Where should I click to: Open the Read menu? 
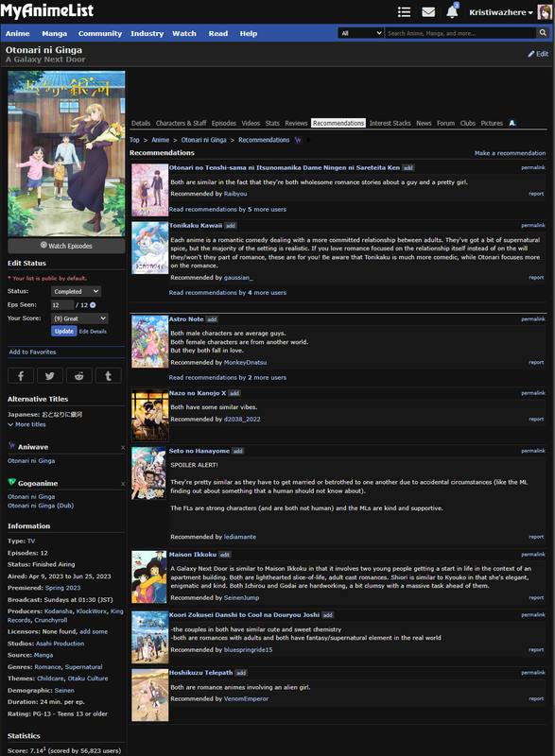coord(218,33)
